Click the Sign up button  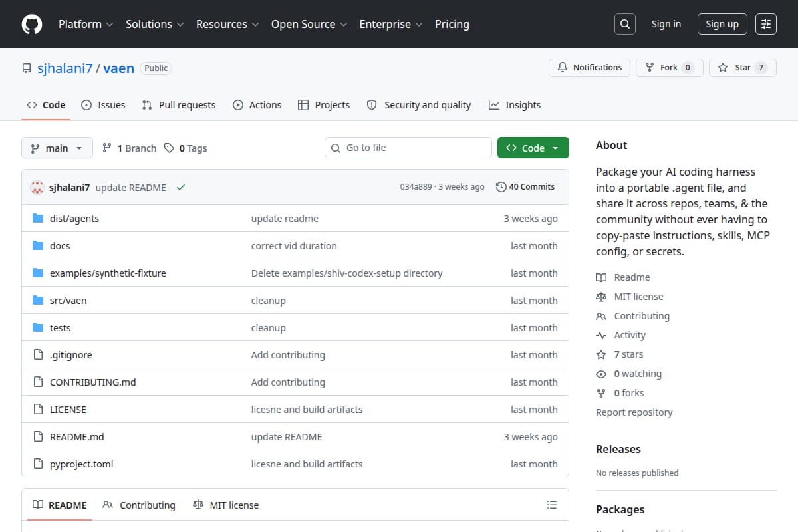point(722,24)
